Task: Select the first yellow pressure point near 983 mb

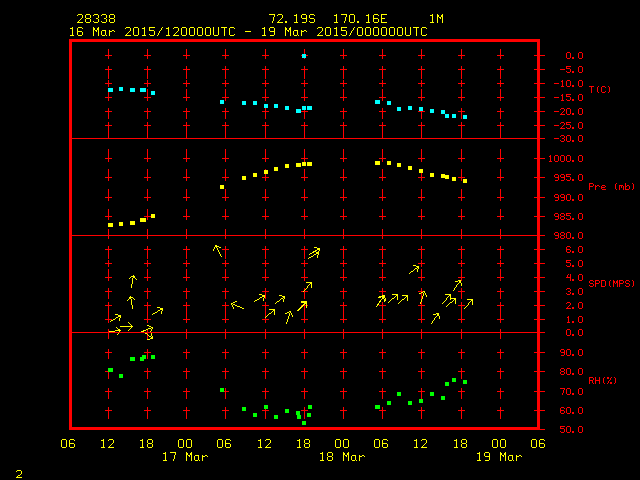Action: click(x=110, y=225)
